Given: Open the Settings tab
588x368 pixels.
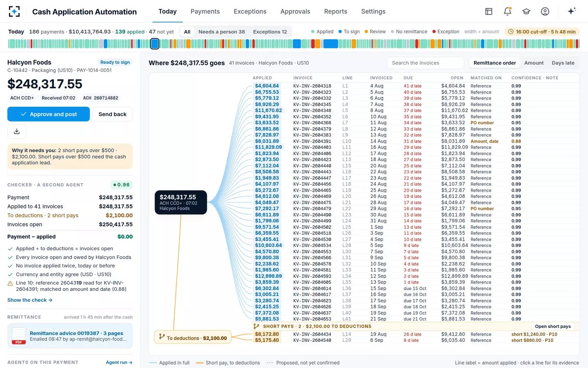Looking at the screenshot, I should coord(373,11).
